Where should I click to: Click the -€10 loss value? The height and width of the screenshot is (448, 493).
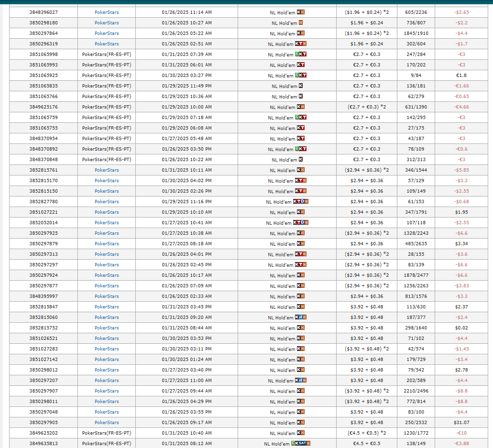pos(461,433)
